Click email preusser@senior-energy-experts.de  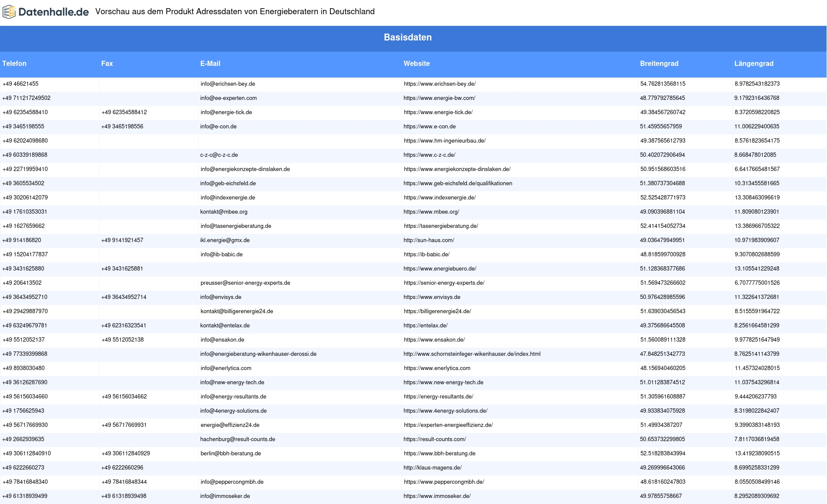[x=246, y=283]
